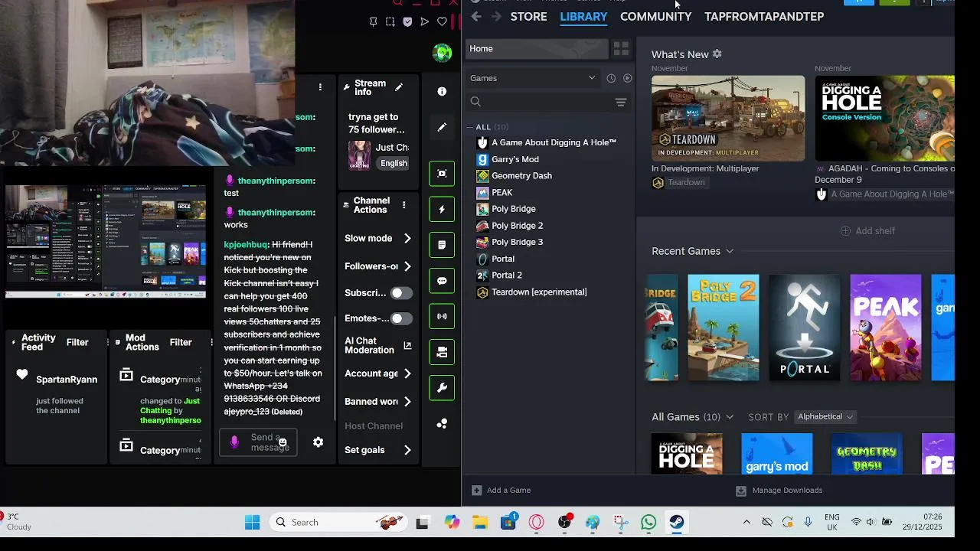Click Add a Game in Steam
The image size is (980, 551).
tap(501, 491)
